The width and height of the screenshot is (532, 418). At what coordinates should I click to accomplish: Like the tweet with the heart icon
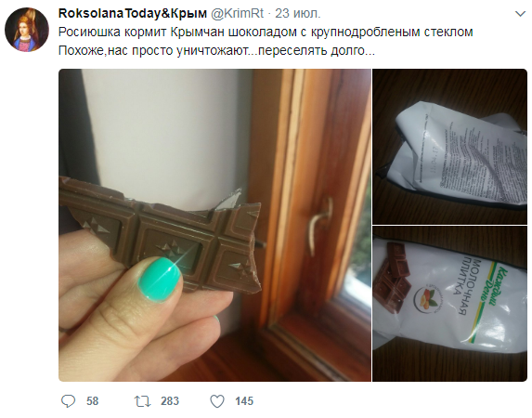(x=217, y=401)
